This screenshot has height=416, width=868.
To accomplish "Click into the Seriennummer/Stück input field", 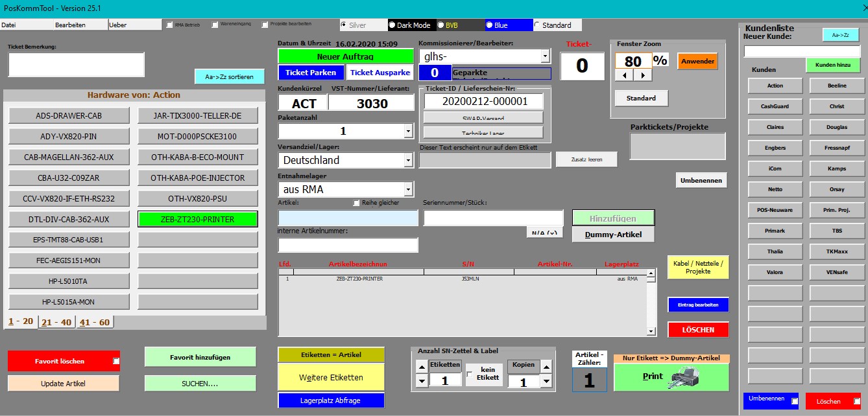I will (493, 218).
